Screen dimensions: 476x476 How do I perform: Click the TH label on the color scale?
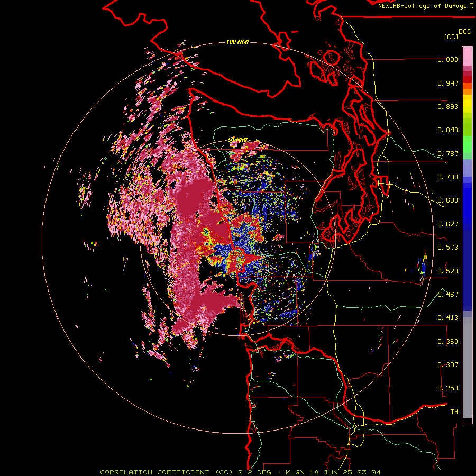pyautogui.click(x=454, y=412)
